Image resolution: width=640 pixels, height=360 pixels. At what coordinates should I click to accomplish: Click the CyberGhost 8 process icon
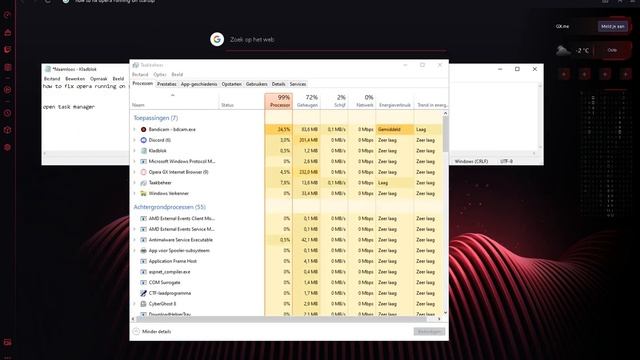click(x=143, y=304)
